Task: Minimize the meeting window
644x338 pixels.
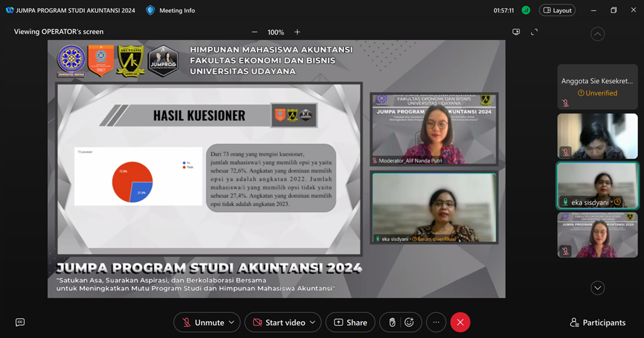Action: pos(593,10)
